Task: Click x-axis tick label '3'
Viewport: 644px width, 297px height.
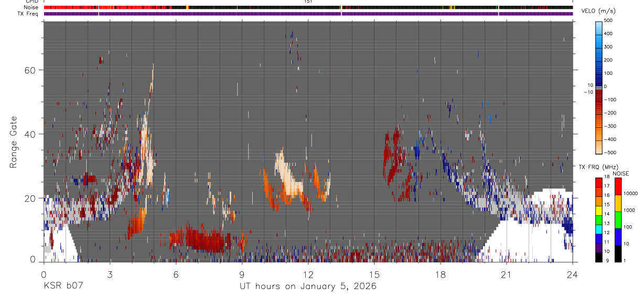Action: [x=110, y=274]
